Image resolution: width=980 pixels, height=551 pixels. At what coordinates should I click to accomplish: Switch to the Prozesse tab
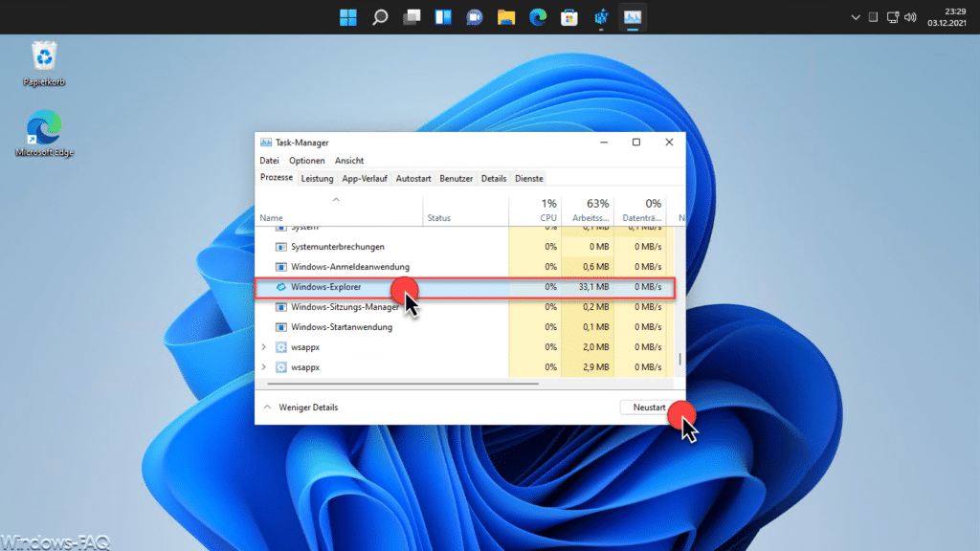point(277,177)
